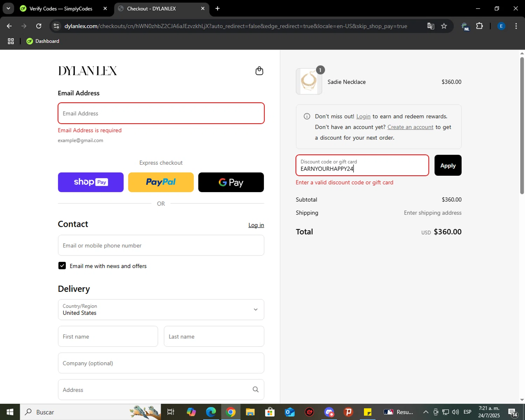Click the forward navigation arrow

pyautogui.click(x=24, y=26)
